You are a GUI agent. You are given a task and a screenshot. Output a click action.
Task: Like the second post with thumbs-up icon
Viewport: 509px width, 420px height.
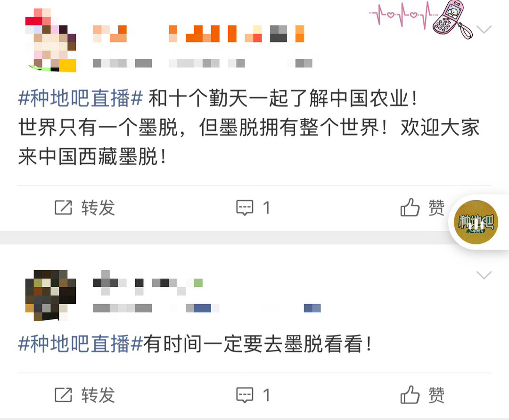coord(410,395)
